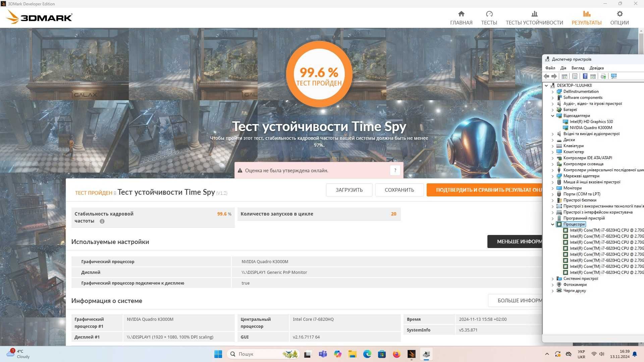This screenshot has height=362, width=644.
Task: Open Firefox from the taskbar
Action: point(396,354)
